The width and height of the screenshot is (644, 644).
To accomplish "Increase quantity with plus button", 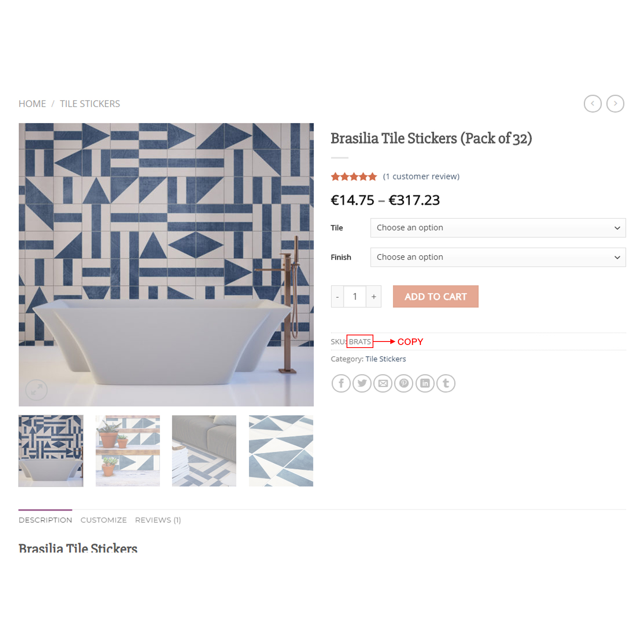I will (373, 297).
